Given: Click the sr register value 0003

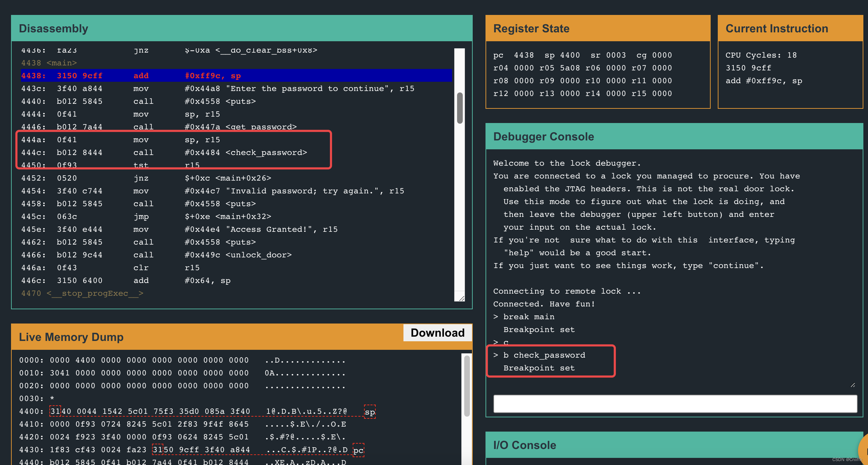Looking at the screenshot, I should [616, 55].
